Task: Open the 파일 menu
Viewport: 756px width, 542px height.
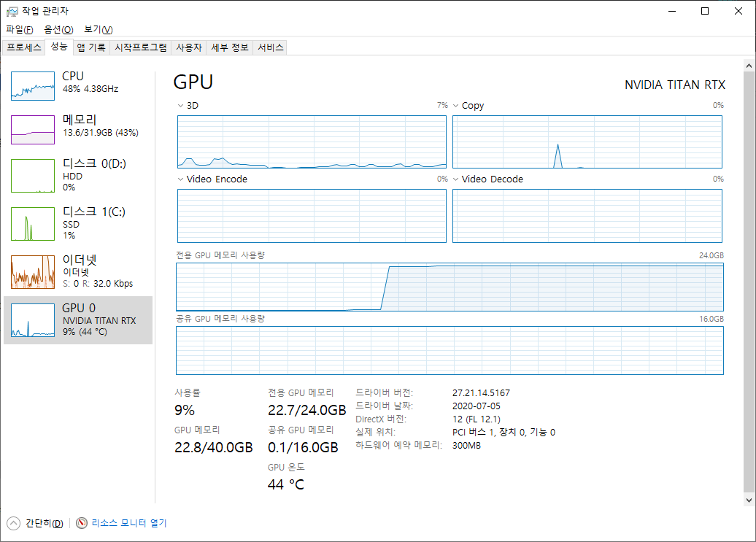Action: click(19, 29)
